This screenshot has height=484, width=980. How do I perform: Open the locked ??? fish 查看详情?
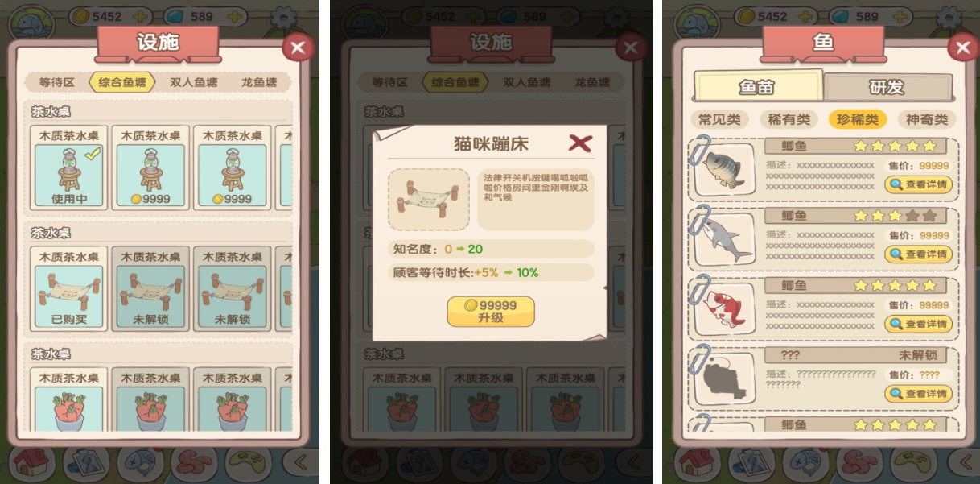click(x=918, y=394)
